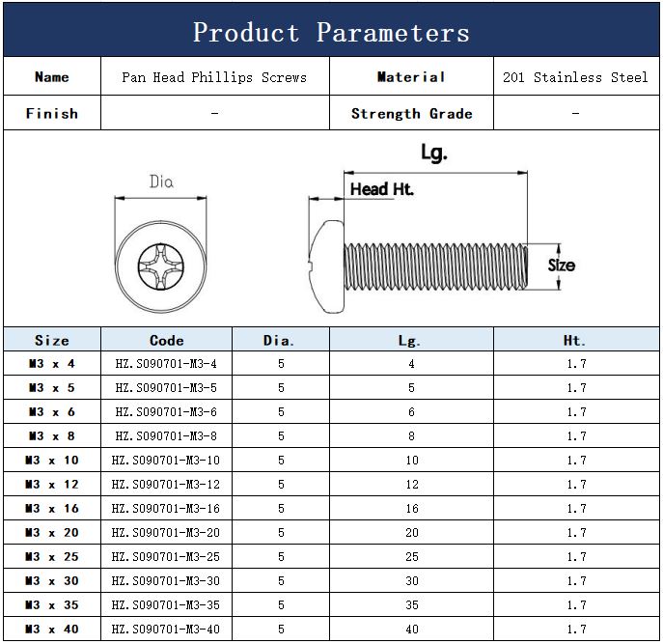Click the Product Parameters title banner
The width and height of the screenshot is (663, 644).
[331, 33]
